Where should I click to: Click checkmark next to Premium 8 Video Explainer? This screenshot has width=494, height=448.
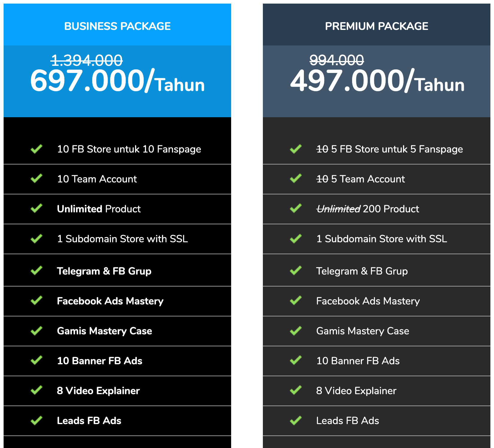point(296,390)
